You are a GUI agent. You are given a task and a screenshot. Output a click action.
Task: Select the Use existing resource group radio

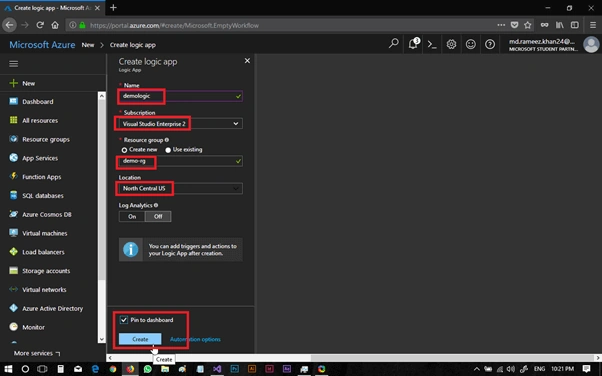[168, 150]
